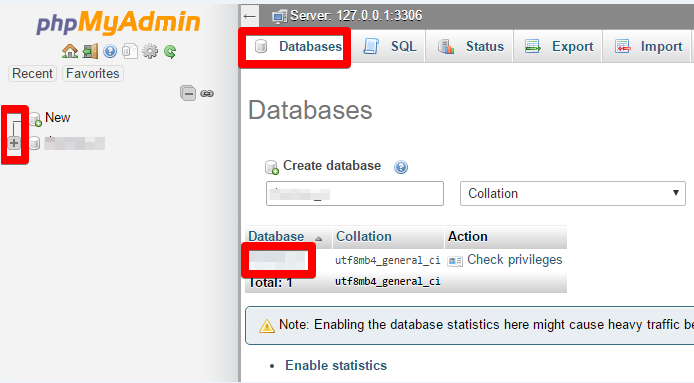Click the log out door icon
Image resolution: width=694 pixels, height=383 pixels.
90,51
